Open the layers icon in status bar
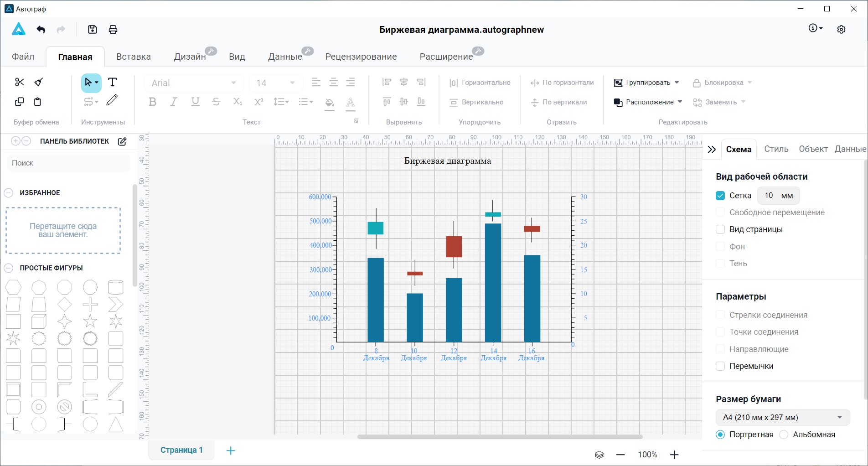 click(x=599, y=455)
